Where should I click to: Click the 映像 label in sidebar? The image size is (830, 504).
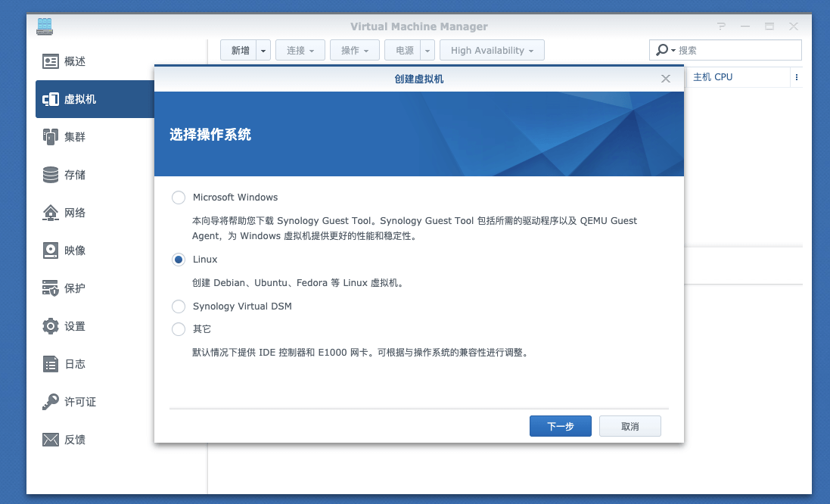(75, 250)
